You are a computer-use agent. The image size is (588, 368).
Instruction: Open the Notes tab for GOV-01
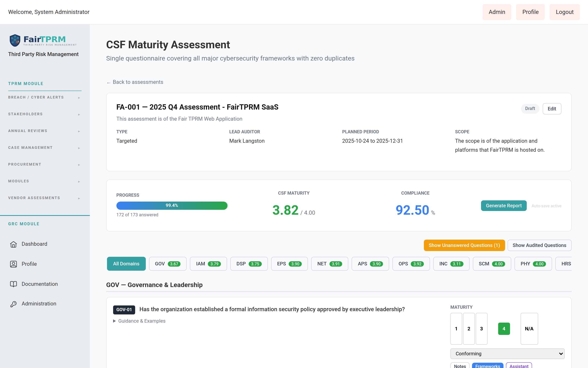coord(460,366)
